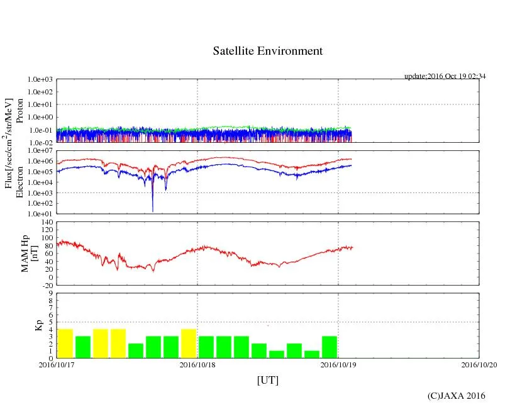The height and width of the screenshot is (412, 532).
Task: Select Electron panel tick "1.0e+07"
Action: coord(40,150)
